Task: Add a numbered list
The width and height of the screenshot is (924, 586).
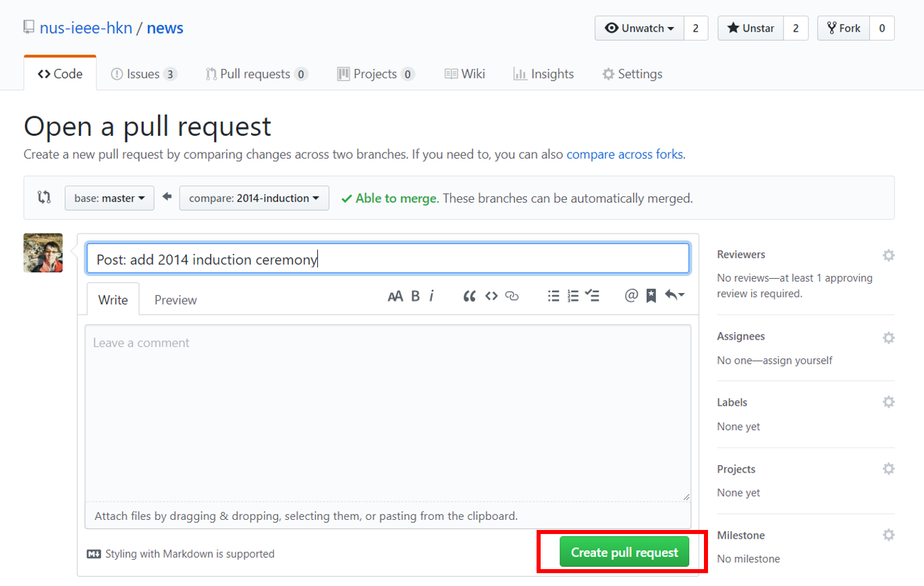Action: 573,296
